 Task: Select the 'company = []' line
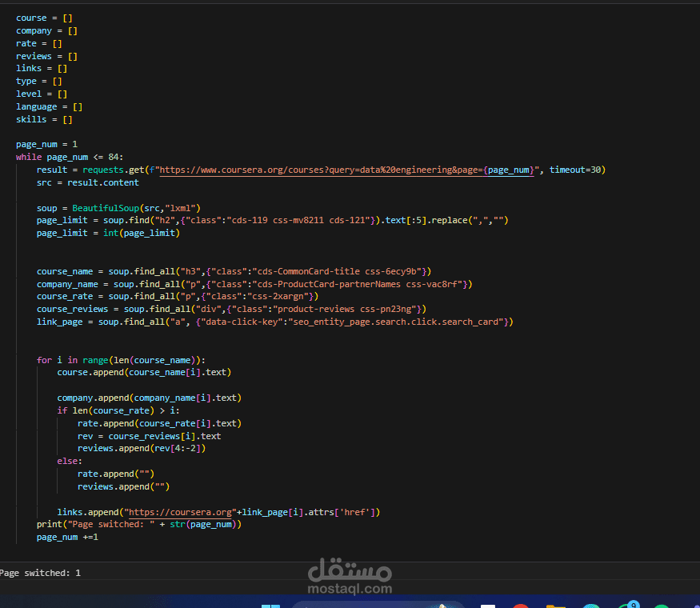[x=47, y=31]
